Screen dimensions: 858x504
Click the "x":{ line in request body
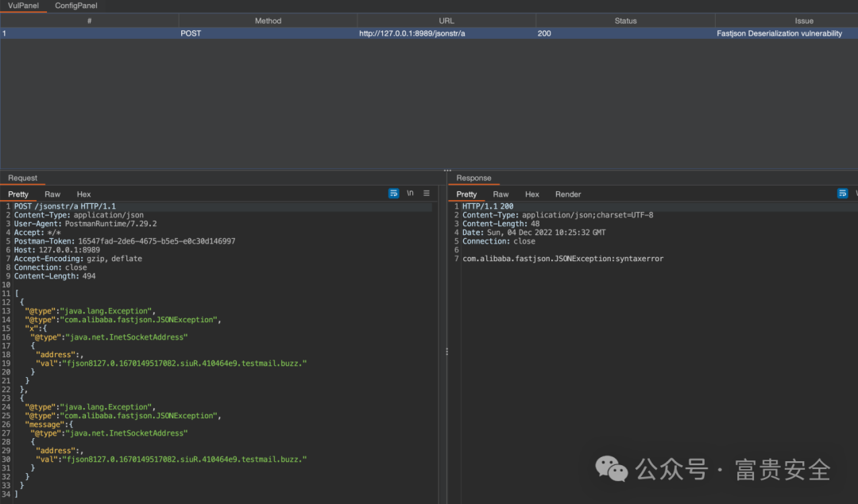pyautogui.click(x=36, y=328)
